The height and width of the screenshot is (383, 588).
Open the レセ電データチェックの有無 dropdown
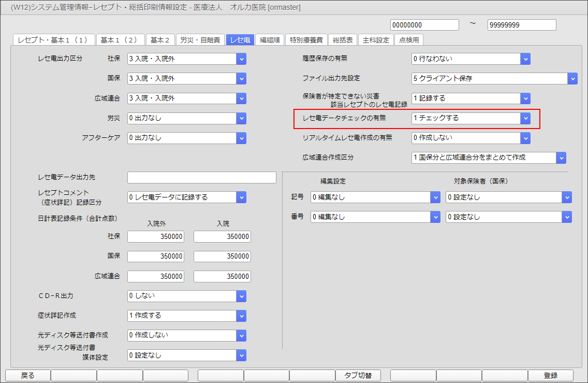[x=526, y=118]
